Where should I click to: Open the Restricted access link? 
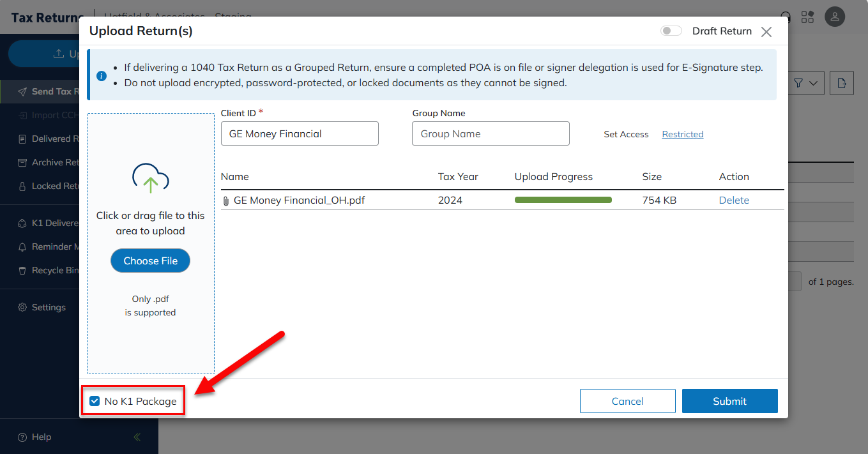[x=682, y=134]
